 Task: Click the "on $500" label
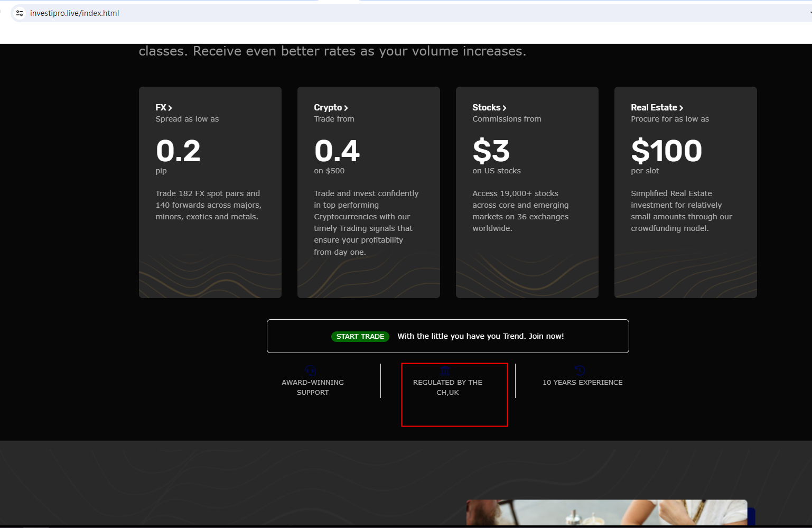[x=329, y=171]
